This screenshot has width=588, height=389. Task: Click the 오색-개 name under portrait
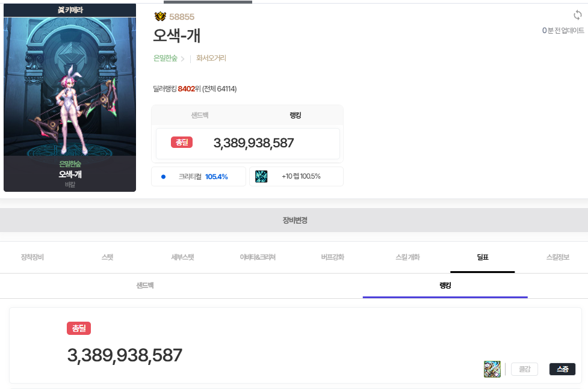[x=70, y=174]
